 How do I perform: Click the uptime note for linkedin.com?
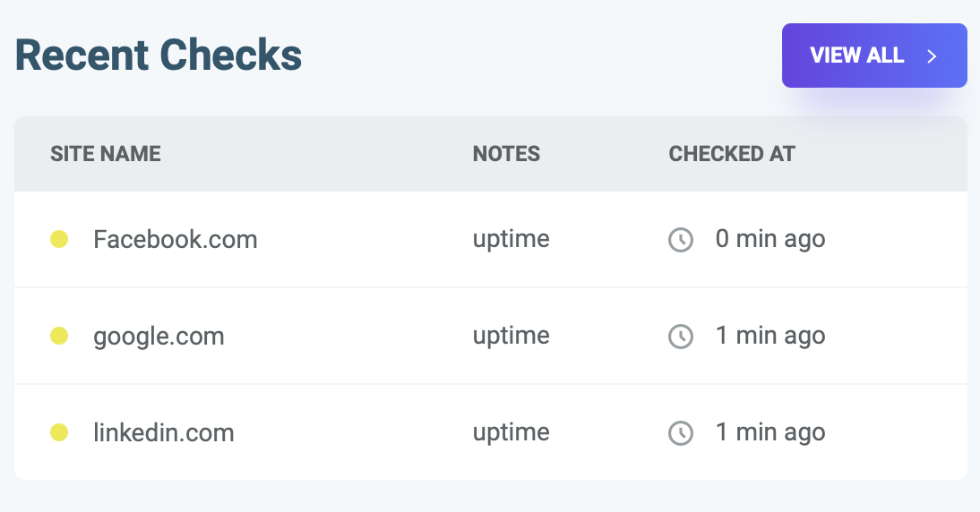point(511,432)
